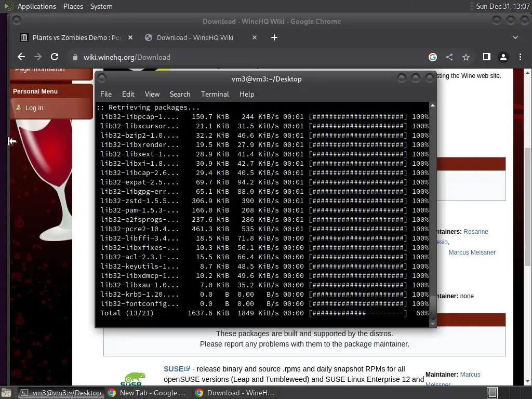The width and height of the screenshot is (532, 399).
Task: Click the terminal window menu button
Action: (x=102, y=78)
